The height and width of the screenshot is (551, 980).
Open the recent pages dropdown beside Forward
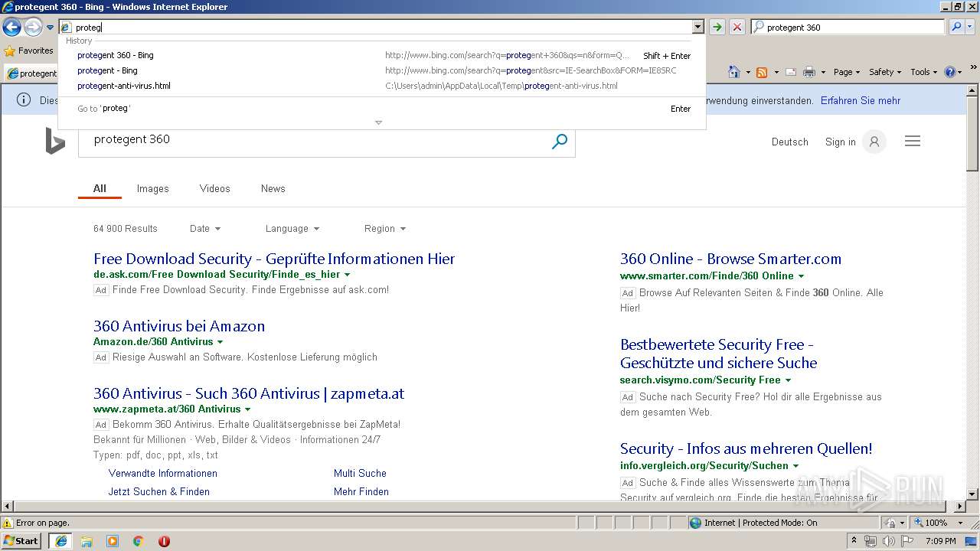50,28
